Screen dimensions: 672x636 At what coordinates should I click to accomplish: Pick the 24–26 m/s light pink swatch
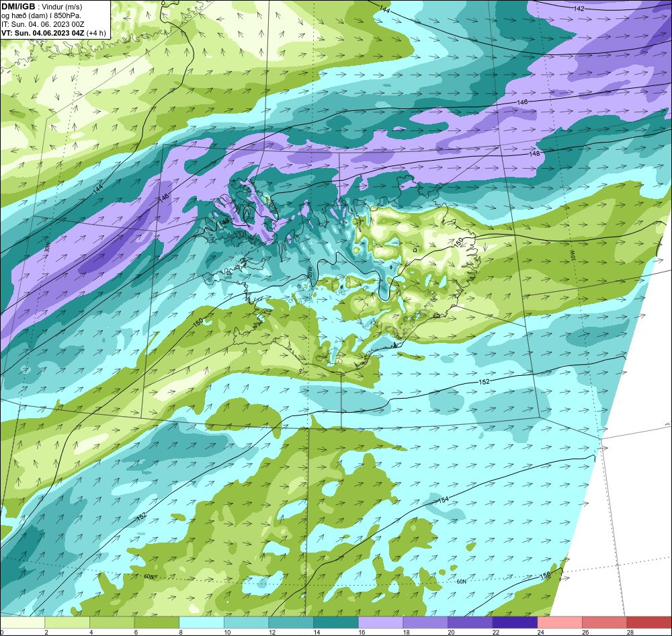point(560,623)
